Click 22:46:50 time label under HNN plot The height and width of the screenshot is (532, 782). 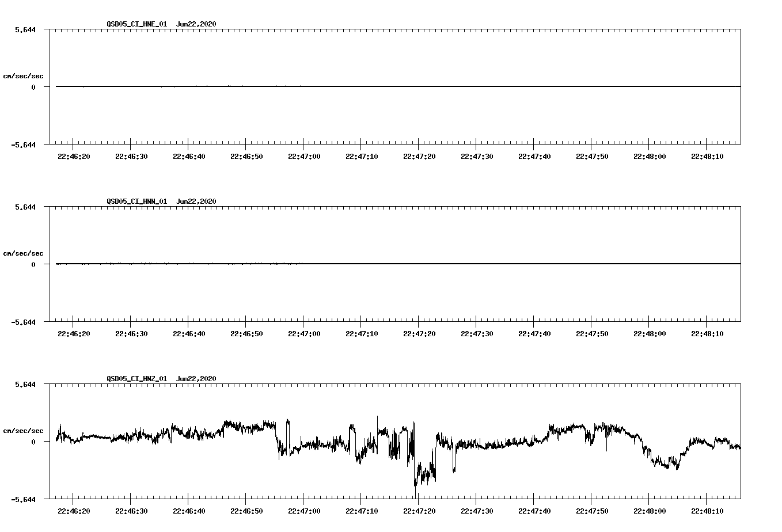click(246, 333)
